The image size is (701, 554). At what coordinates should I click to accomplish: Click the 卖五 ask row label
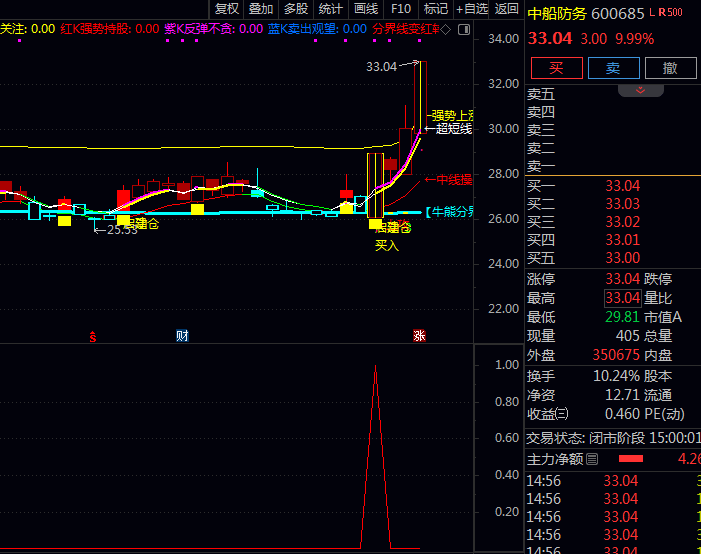(541, 94)
